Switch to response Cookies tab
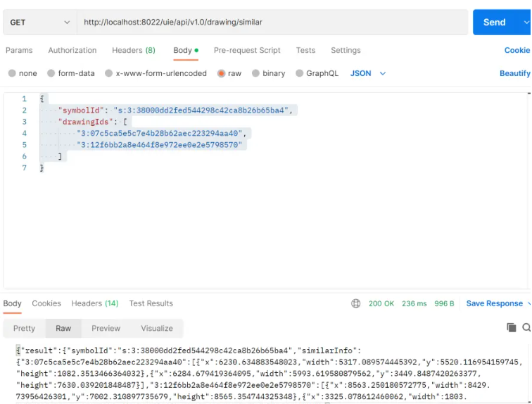The image size is (532, 404). click(46, 303)
